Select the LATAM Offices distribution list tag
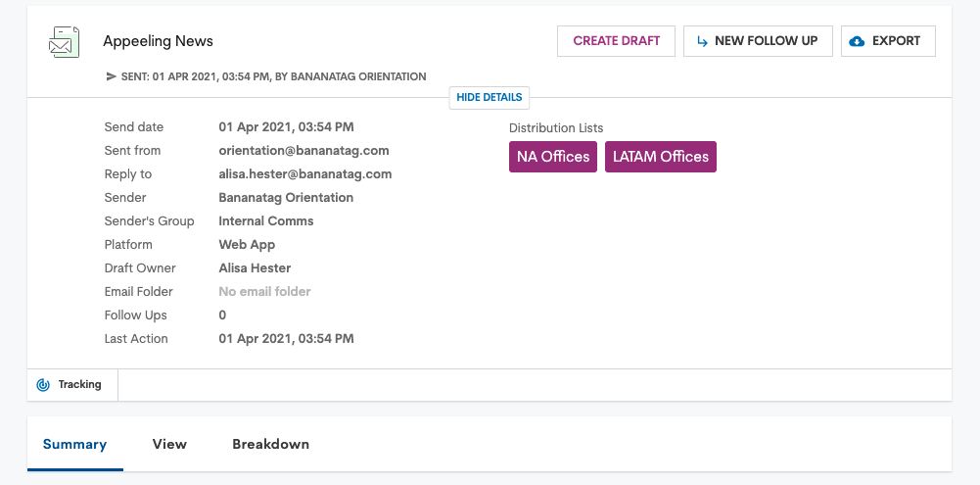The width and height of the screenshot is (980, 485). pos(661,157)
